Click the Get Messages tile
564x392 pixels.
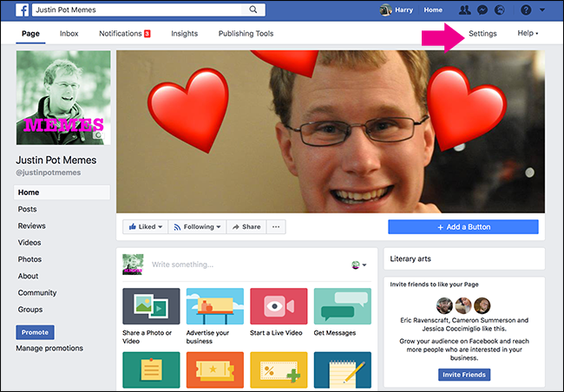tap(343, 306)
